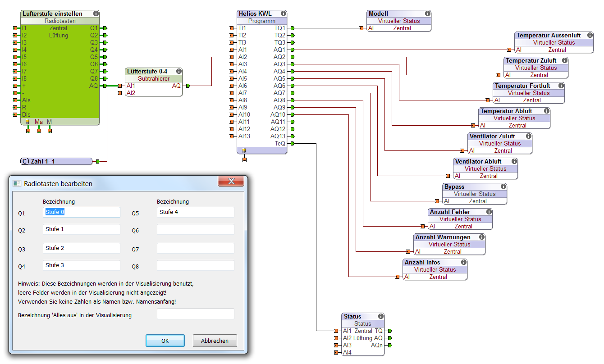
Task: Click info icon on Bypass block
Action: [503, 187]
